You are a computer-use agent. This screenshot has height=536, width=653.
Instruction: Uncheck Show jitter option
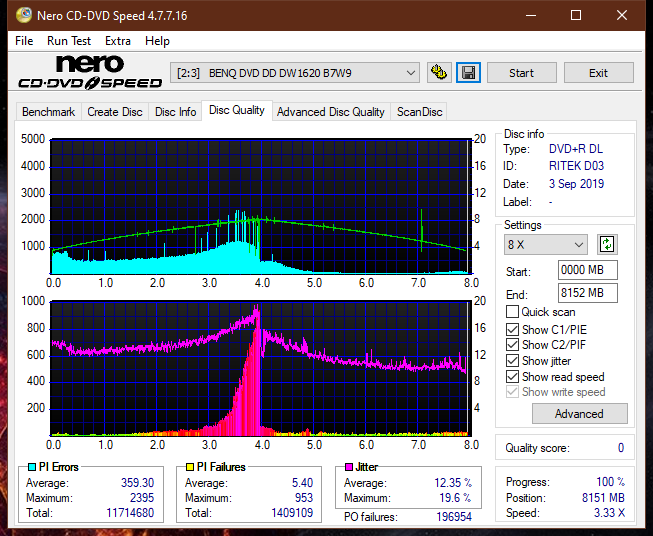coord(512,361)
